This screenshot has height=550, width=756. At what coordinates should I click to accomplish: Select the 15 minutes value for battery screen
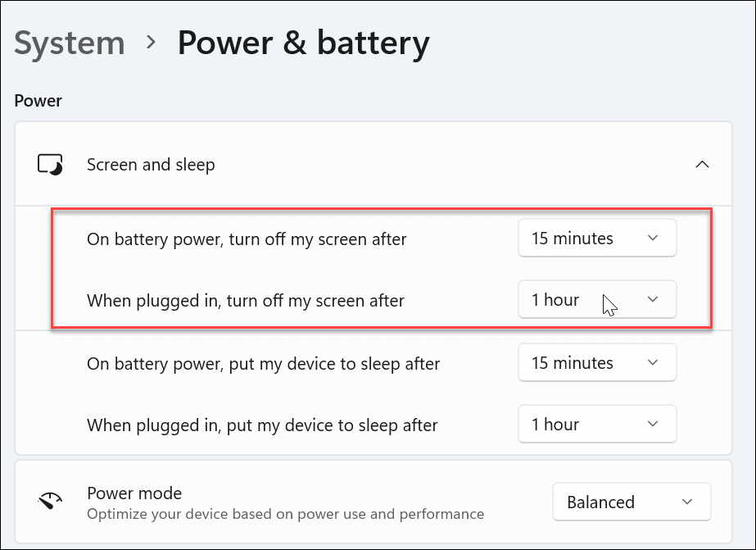click(572, 238)
